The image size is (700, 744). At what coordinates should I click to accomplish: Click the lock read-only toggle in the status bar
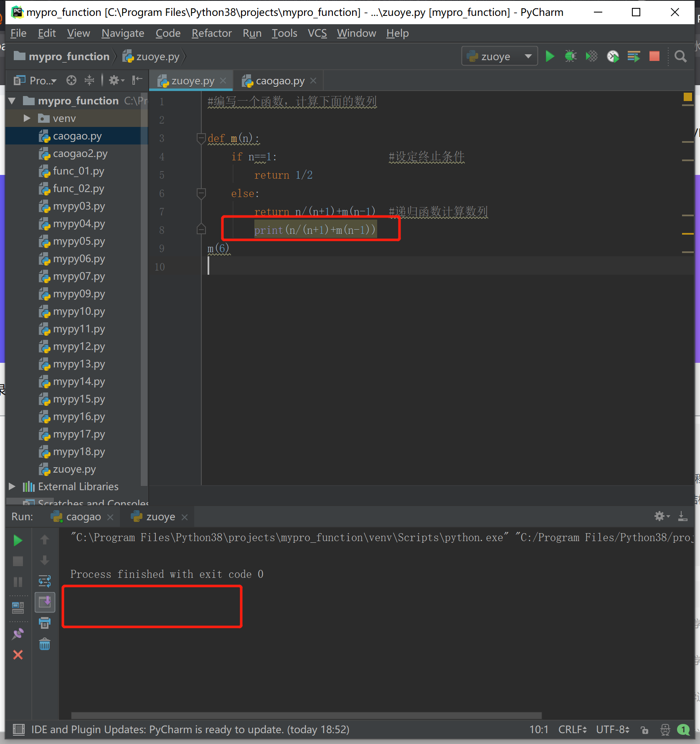(644, 730)
